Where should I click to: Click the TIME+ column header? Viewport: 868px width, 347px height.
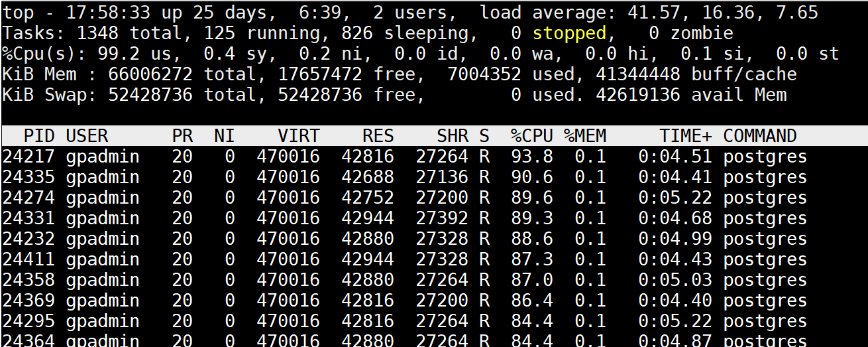(686, 136)
